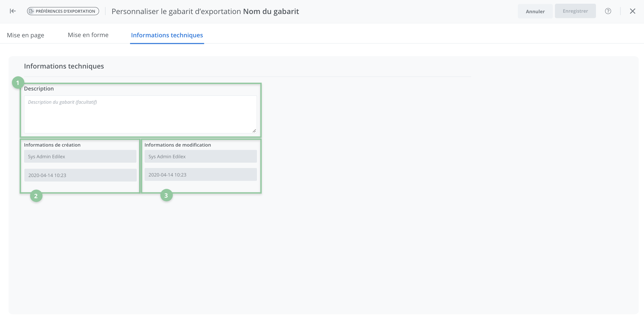Close the panel with the X icon
This screenshot has height=317, width=644.
coord(633,11)
